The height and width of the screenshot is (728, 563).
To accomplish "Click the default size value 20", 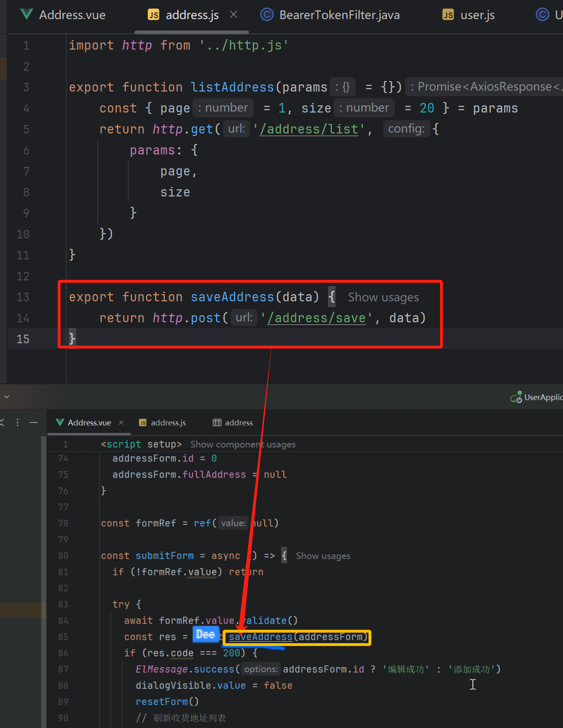I will coord(427,108).
